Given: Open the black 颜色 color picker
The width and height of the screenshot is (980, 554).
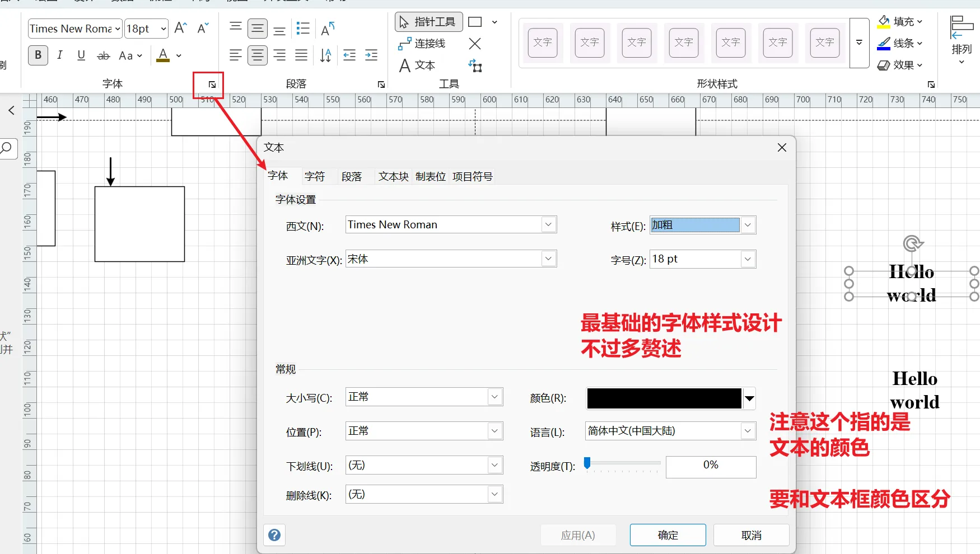Looking at the screenshot, I should tap(671, 398).
